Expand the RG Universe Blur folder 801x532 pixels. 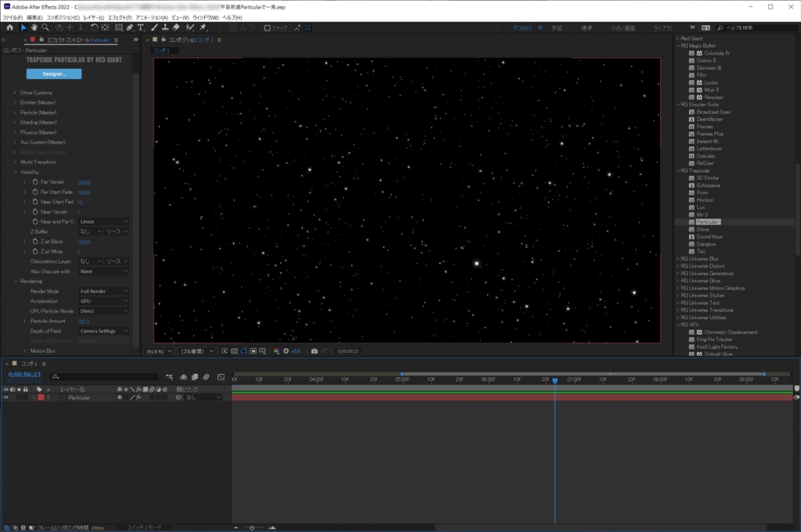(x=678, y=259)
